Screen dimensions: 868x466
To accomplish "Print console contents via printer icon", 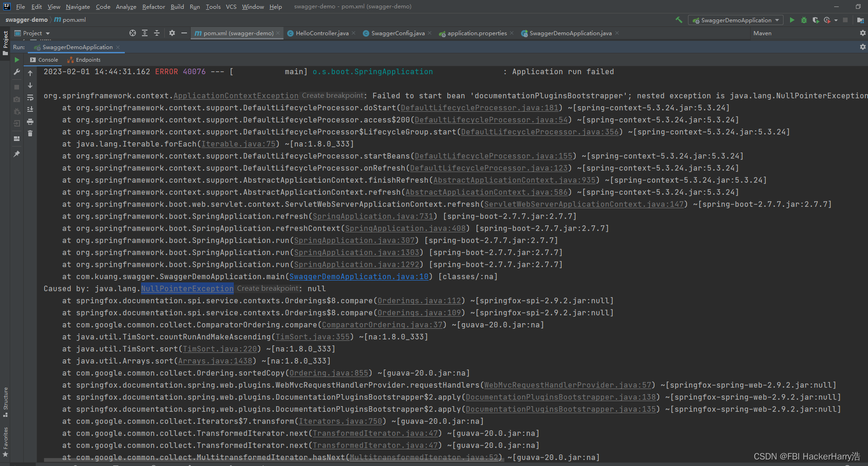I will (30, 122).
